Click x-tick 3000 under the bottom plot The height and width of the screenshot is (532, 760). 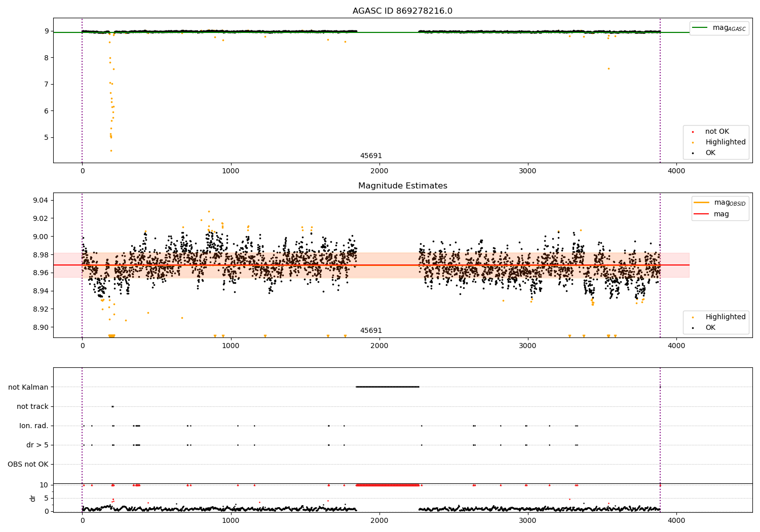pyautogui.click(x=528, y=520)
